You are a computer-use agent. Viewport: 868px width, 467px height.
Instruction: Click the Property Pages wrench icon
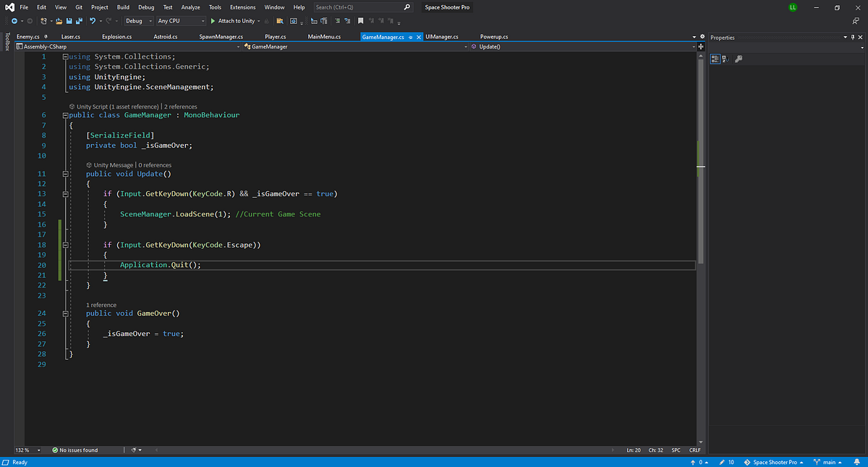click(x=738, y=59)
